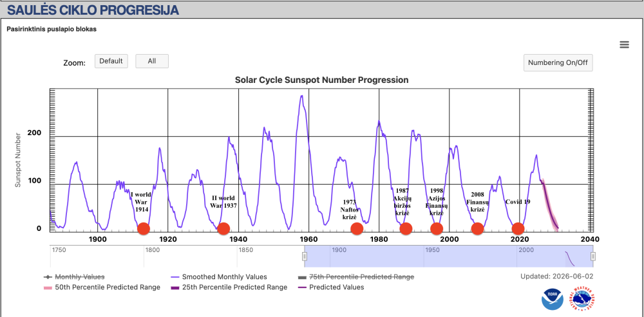Click the navigator's highlighted range area
644x317 pixels.
(x=448, y=257)
